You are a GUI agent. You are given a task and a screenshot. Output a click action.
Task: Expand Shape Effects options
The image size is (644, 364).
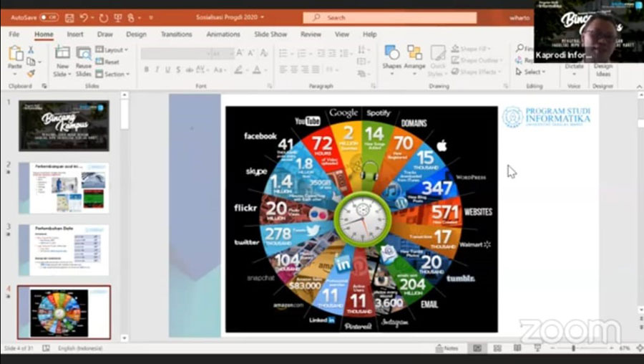(x=477, y=72)
